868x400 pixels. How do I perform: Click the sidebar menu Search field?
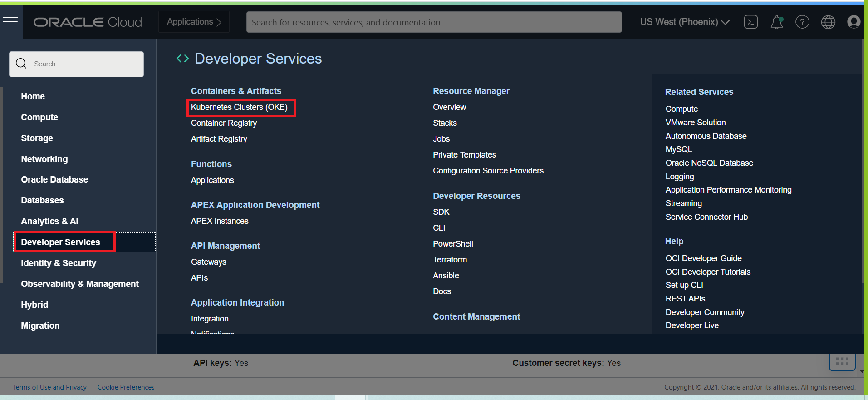(76, 64)
